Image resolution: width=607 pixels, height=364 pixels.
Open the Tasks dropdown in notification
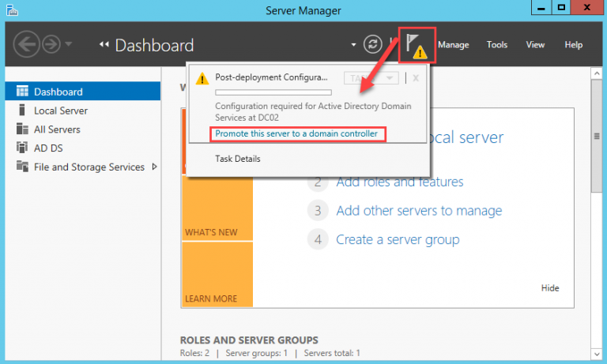[x=369, y=78]
